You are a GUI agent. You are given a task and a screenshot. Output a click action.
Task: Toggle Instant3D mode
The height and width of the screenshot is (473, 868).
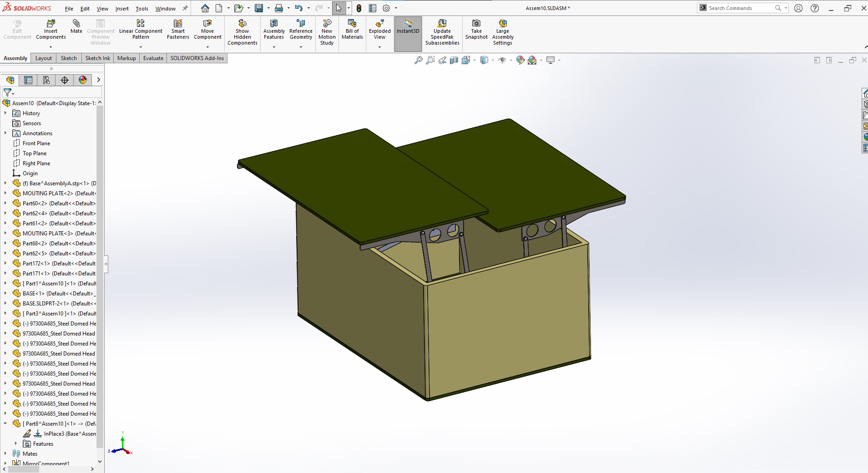coord(408,24)
